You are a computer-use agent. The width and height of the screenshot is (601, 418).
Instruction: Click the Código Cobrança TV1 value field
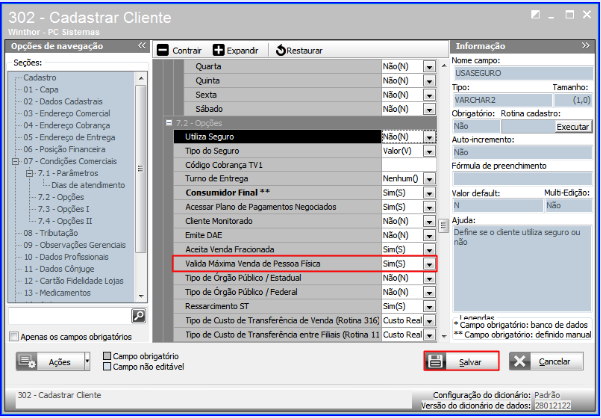(x=409, y=165)
